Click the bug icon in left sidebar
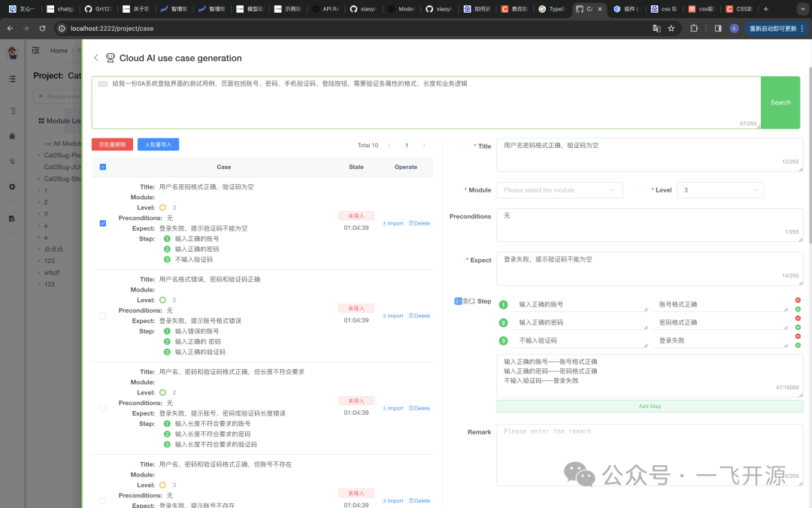The image size is (812, 508). tap(12, 136)
